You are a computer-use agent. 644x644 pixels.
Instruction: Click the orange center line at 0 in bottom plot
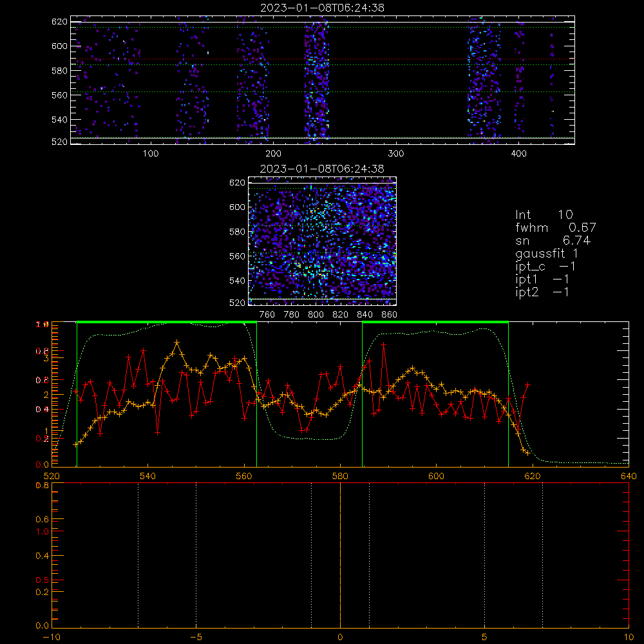[340, 556]
